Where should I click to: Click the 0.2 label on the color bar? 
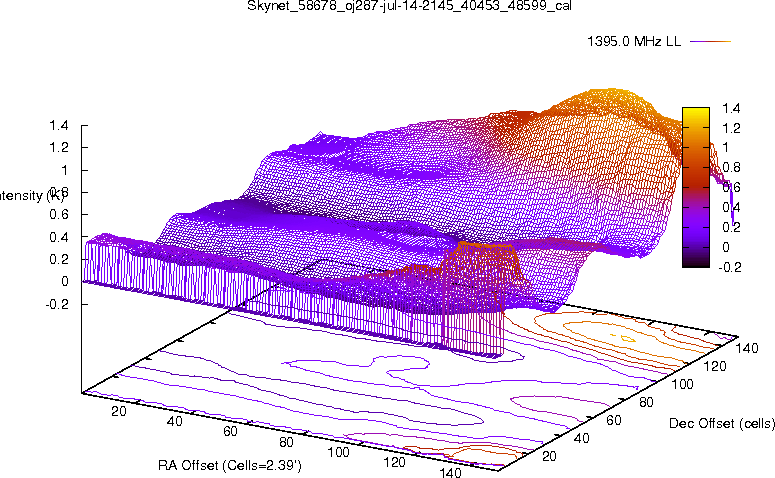click(x=731, y=227)
